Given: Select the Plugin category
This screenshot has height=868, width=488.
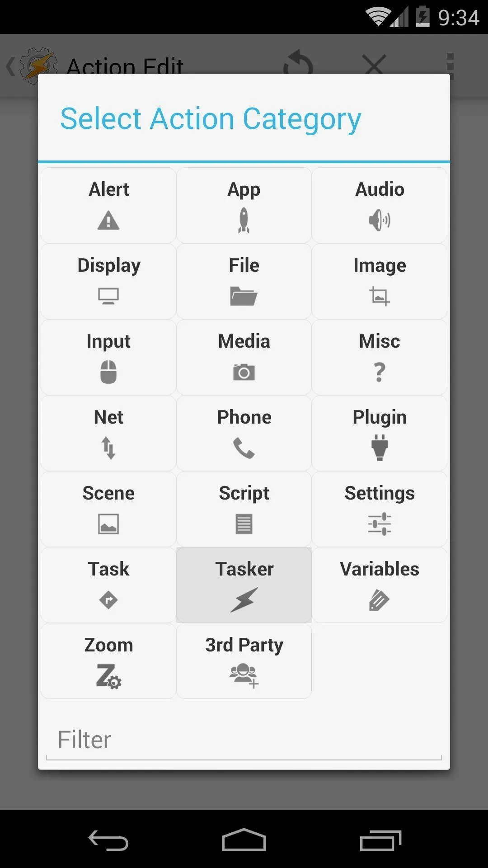Looking at the screenshot, I should tap(380, 433).
